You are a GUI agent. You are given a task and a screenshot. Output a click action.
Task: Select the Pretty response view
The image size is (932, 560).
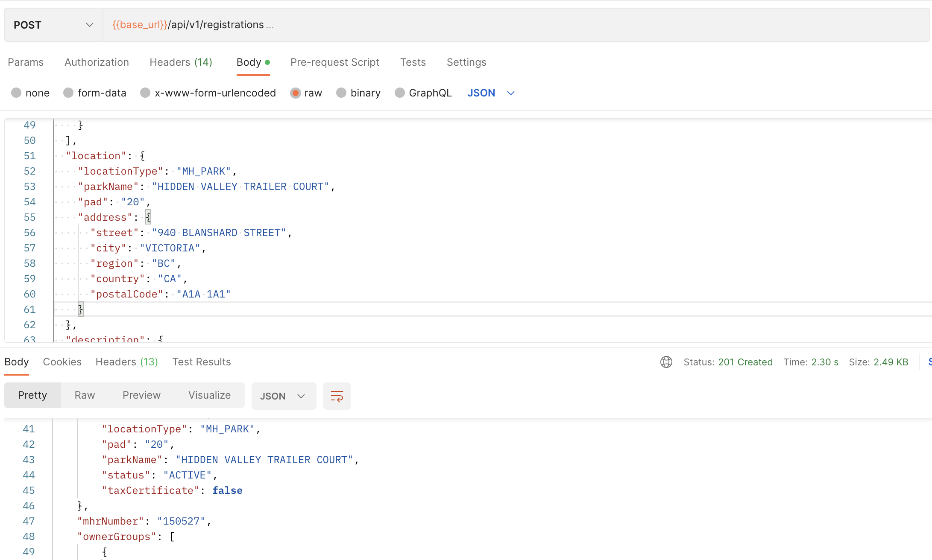32,395
